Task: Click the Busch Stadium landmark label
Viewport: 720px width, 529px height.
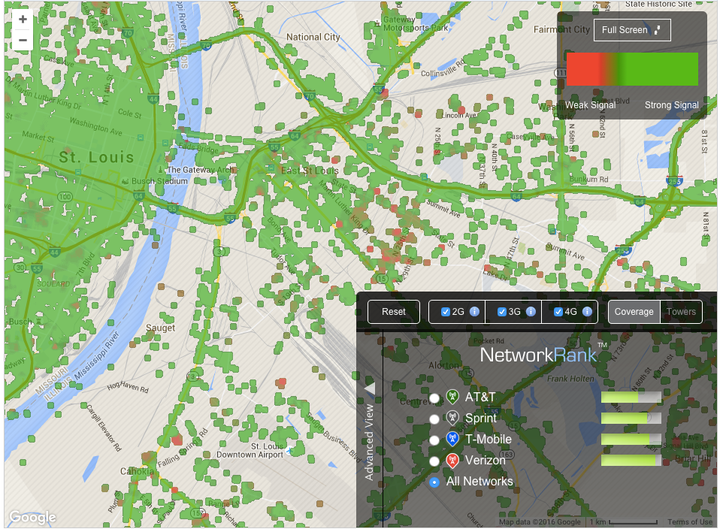Action: coord(159,181)
